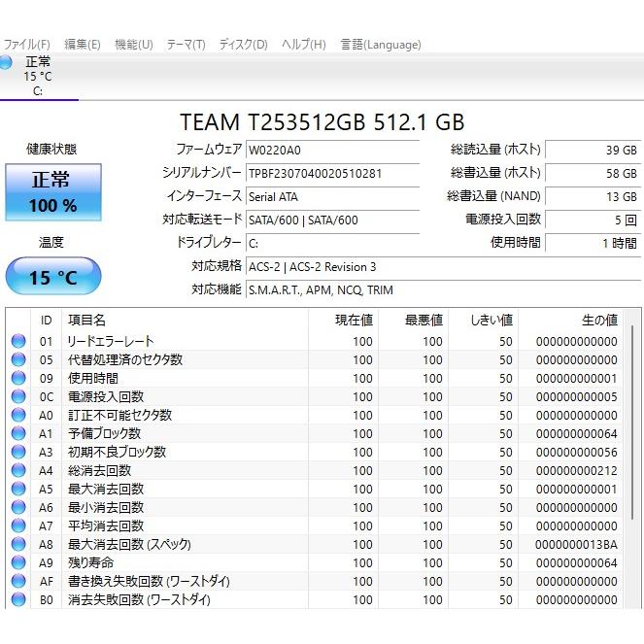Click status orb for A8 最大消去回数 (スペック)
The image size is (644, 644).
click(18, 545)
